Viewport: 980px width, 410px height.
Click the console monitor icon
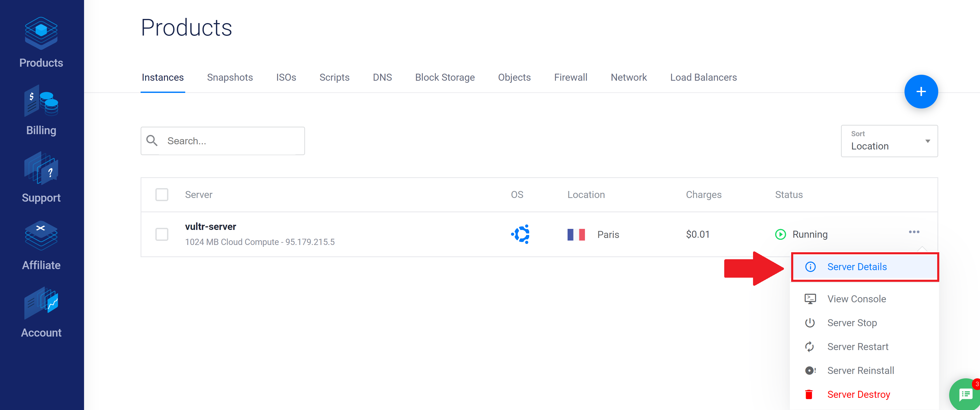click(x=810, y=299)
